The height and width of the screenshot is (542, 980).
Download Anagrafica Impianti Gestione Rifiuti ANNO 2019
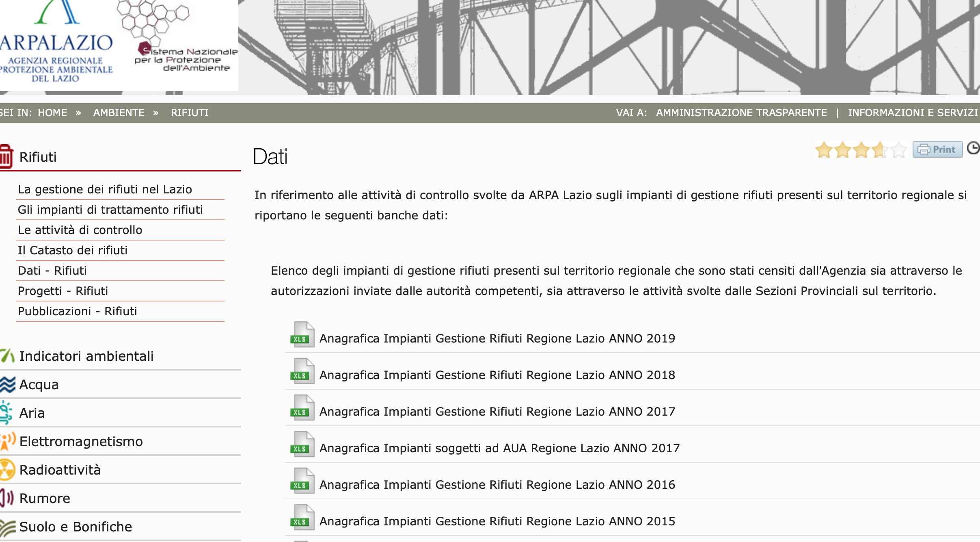click(497, 338)
